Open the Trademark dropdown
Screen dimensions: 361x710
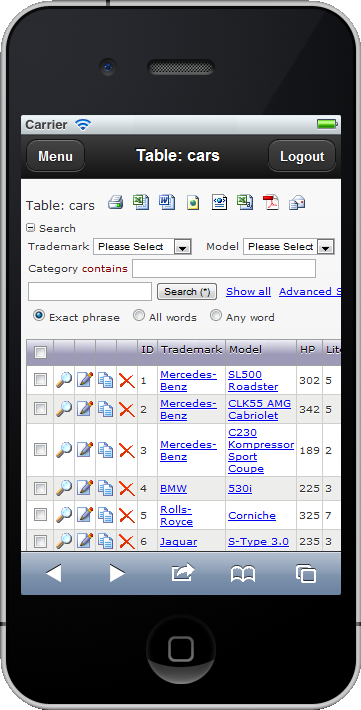click(x=142, y=247)
